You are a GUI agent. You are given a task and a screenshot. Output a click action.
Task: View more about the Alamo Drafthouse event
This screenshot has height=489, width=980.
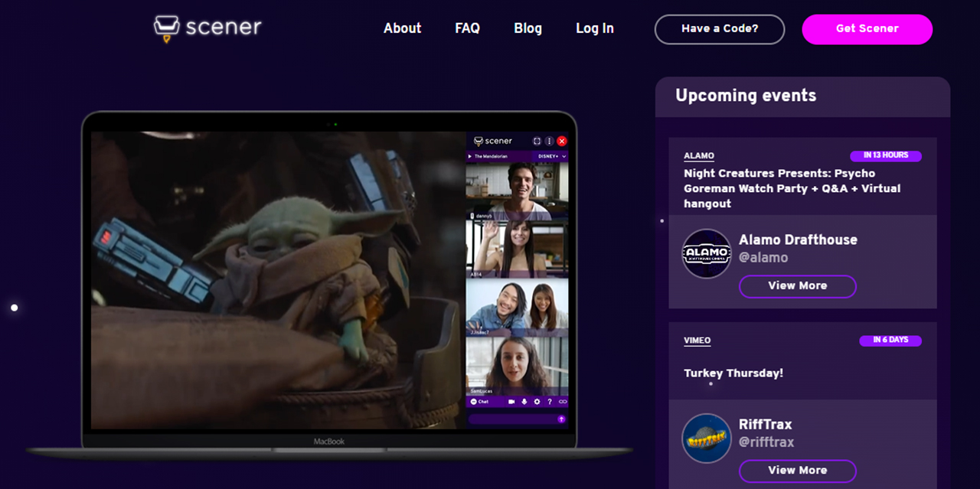coord(798,286)
